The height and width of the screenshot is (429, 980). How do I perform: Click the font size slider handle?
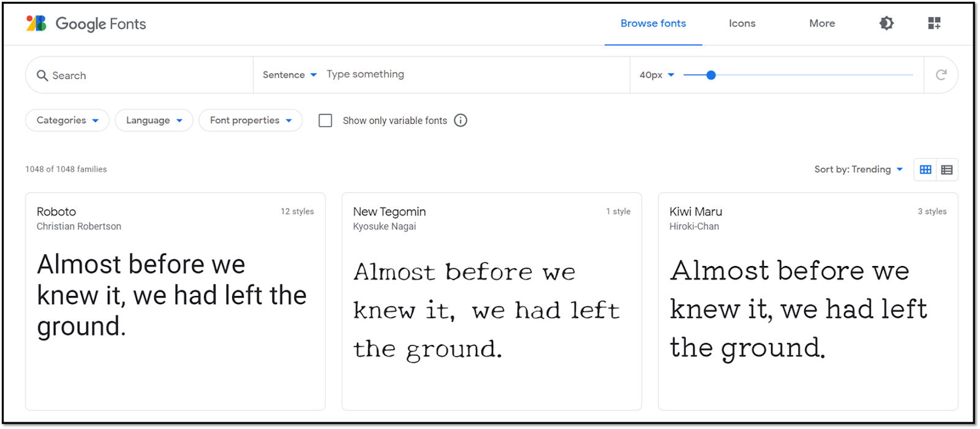click(710, 75)
